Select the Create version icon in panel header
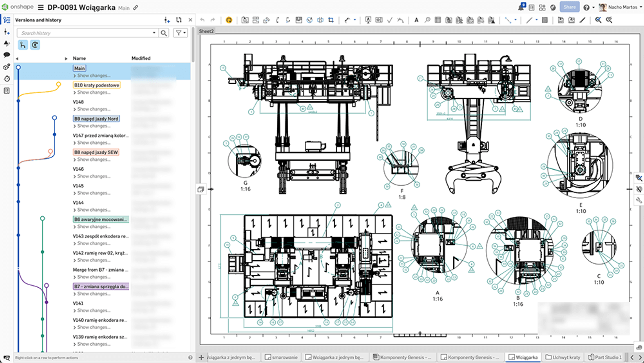The image size is (644, 363). 166,20
